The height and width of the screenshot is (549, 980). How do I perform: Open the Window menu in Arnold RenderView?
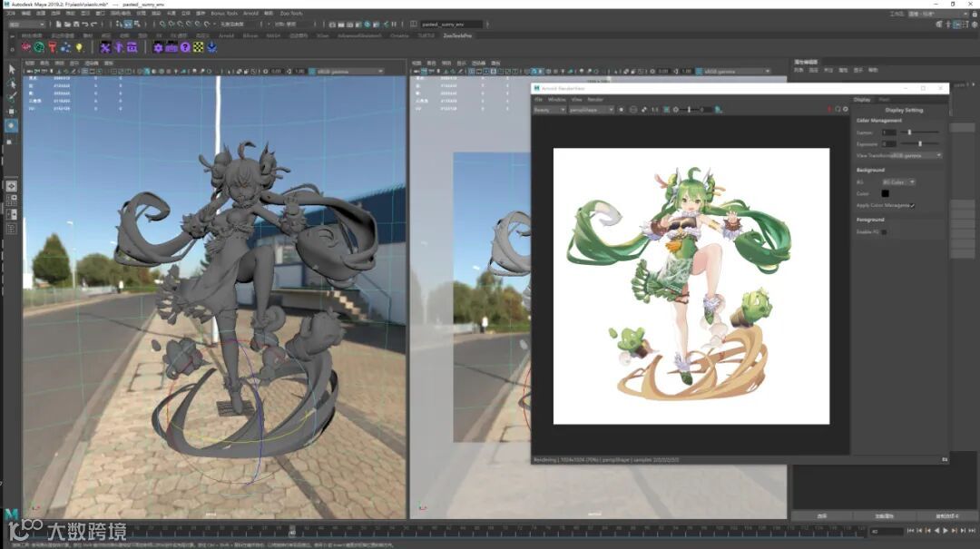[556, 100]
